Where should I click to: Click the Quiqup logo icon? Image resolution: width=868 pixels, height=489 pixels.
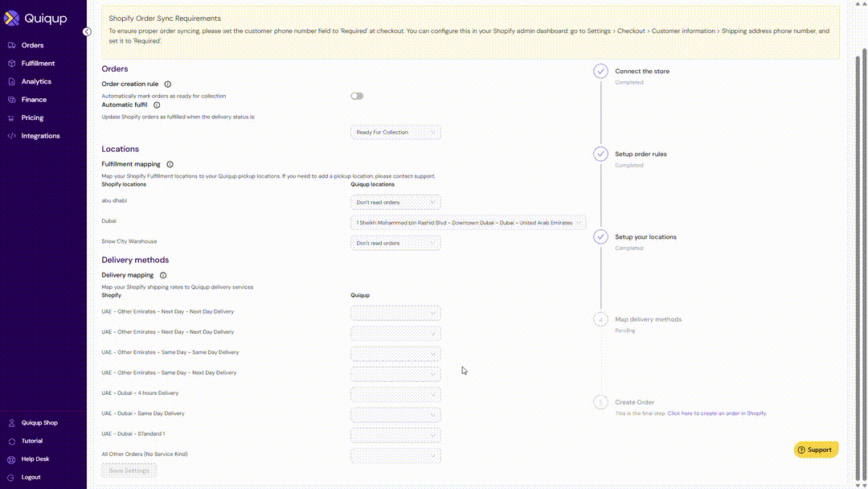tap(11, 18)
